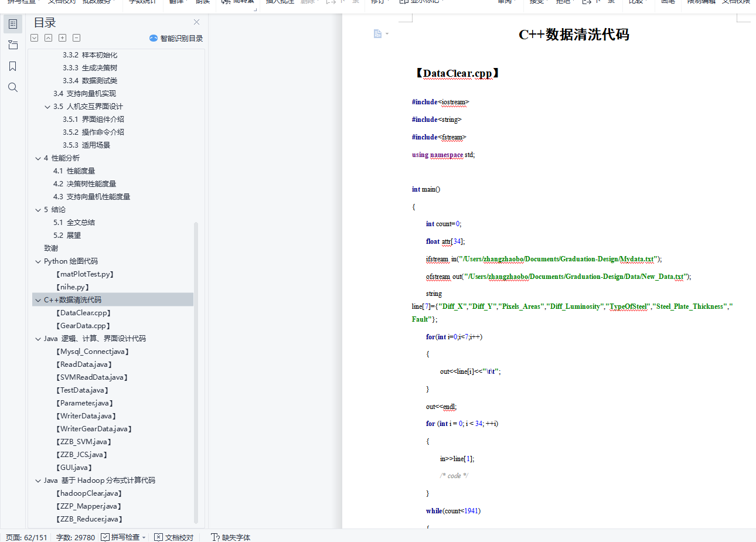Close the 目录 panel with the X
The image size is (756, 542).
pyautogui.click(x=196, y=22)
